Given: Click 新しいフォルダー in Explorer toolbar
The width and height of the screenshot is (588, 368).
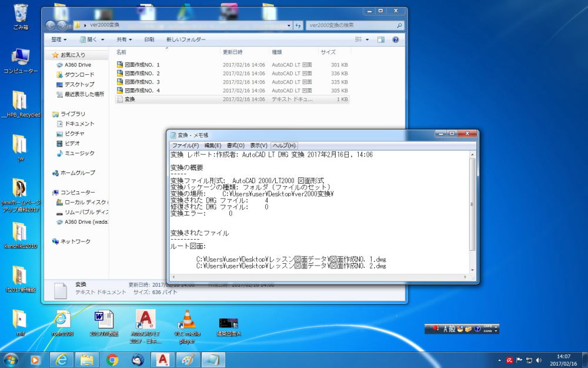Looking at the screenshot, I should pos(186,39).
